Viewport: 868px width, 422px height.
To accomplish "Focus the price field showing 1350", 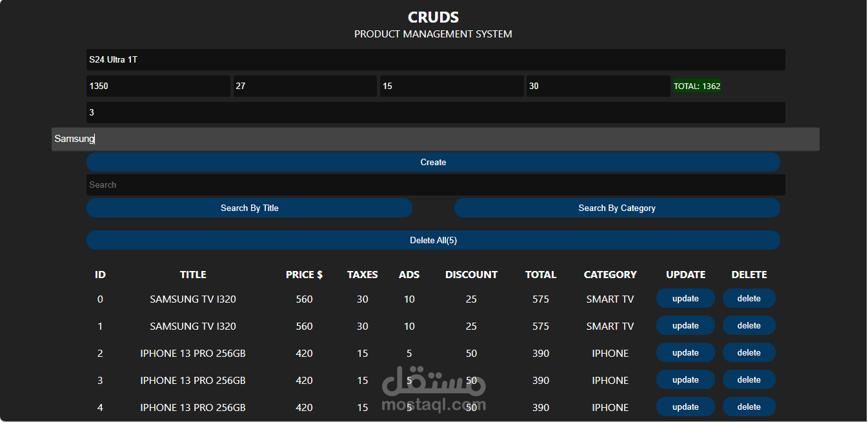I will point(158,86).
